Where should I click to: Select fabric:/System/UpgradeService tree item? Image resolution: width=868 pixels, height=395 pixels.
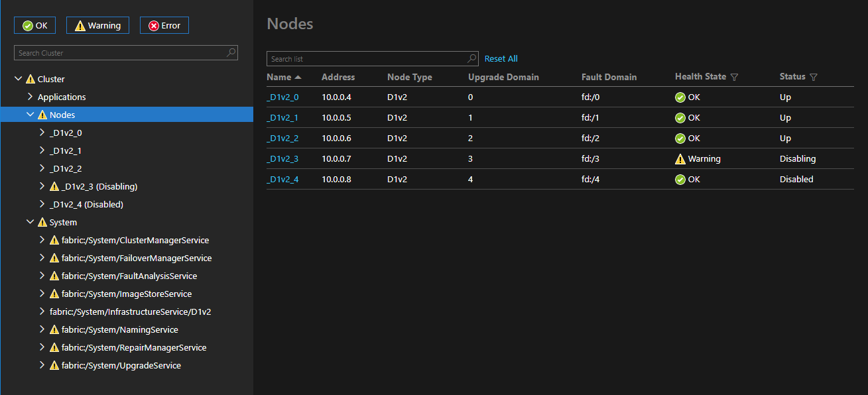click(121, 365)
